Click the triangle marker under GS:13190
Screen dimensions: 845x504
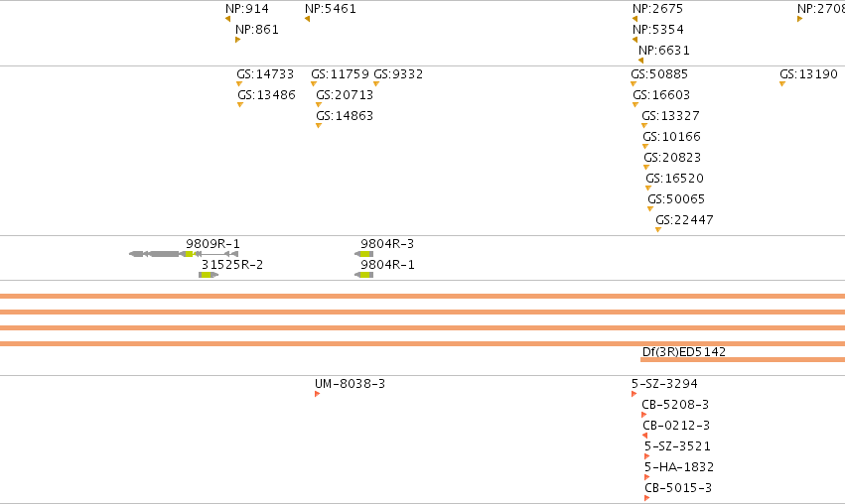point(782,84)
